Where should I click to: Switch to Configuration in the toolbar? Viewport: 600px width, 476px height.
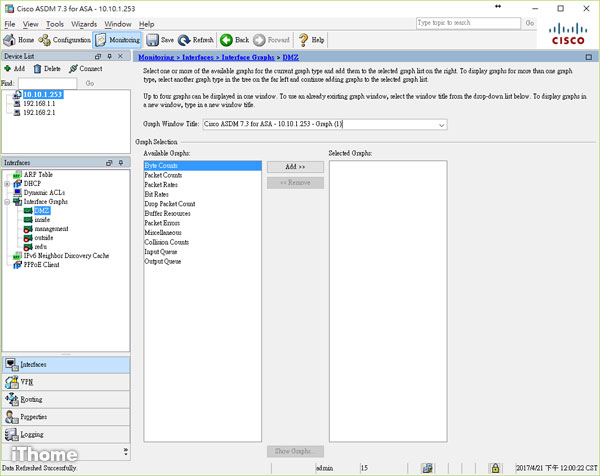pos(64,40)
